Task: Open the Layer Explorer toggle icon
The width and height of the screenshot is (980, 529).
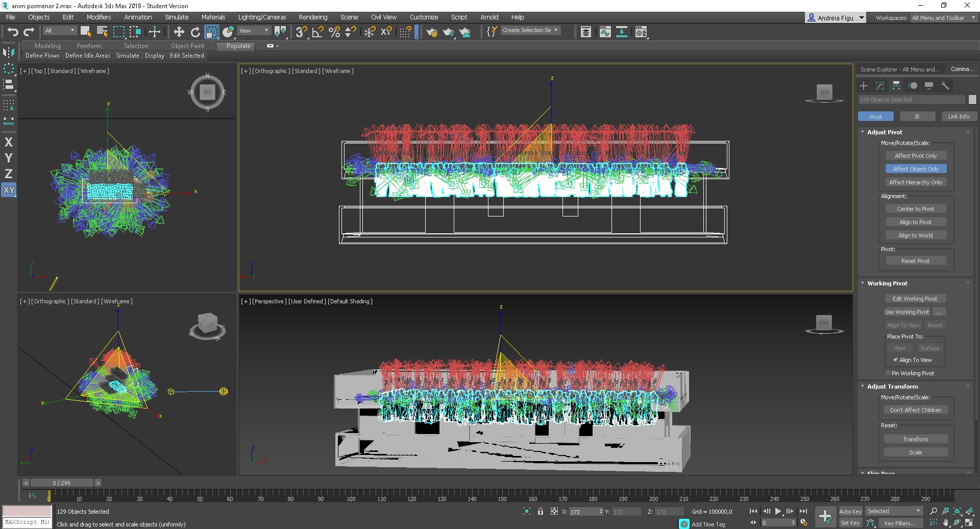Action: pos(586,32)
